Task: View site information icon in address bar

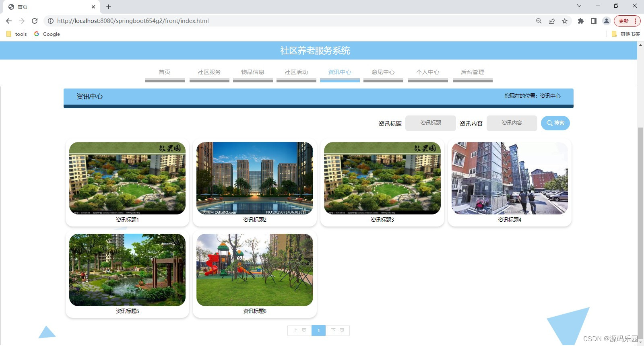Action: point(51,21)
